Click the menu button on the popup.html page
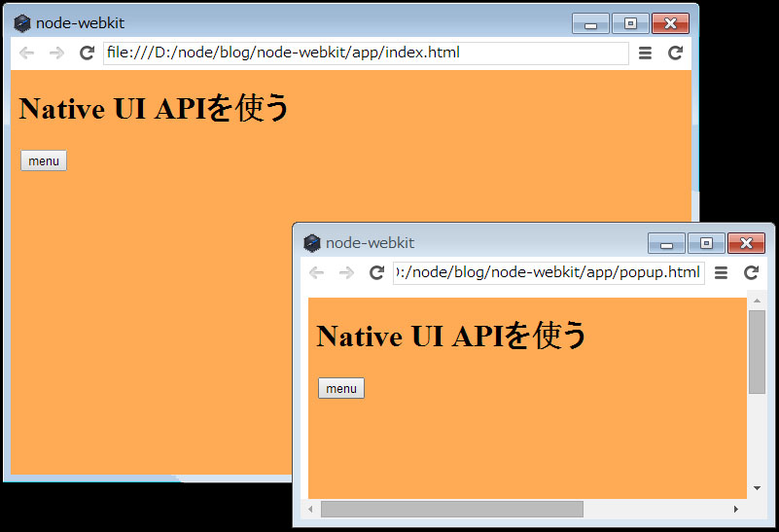 point(341,389)
